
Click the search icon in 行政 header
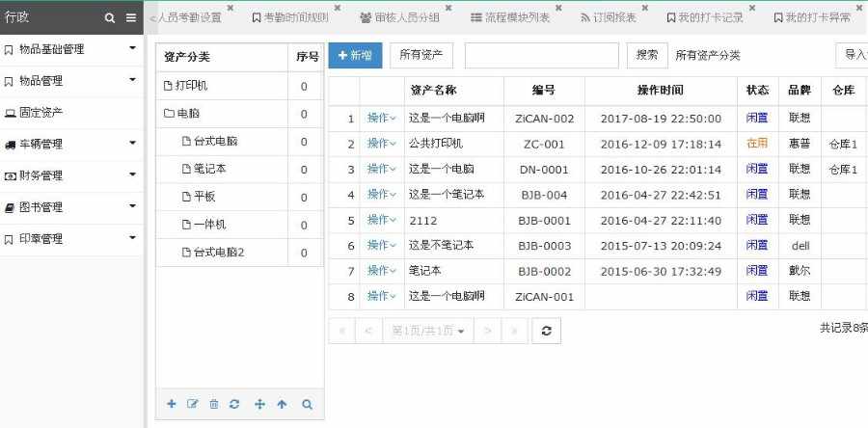pyautogui.click(x=110, y=17)
